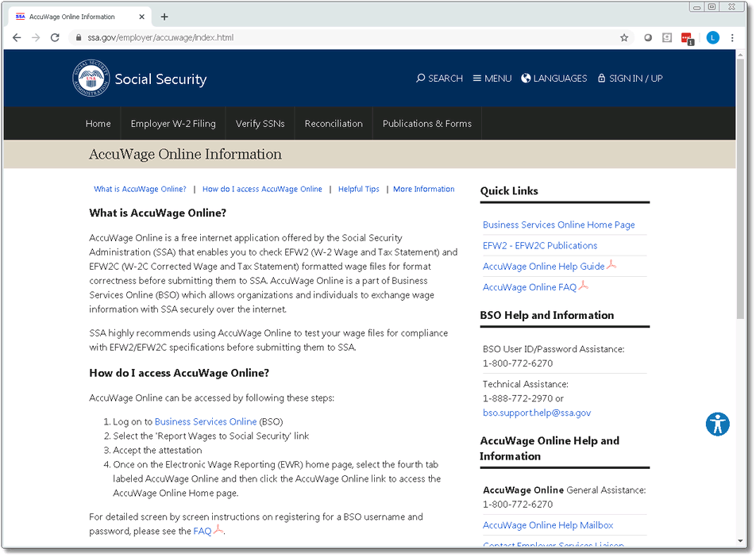
Task: Open the Reconciliation nav item
Action: 334,123
